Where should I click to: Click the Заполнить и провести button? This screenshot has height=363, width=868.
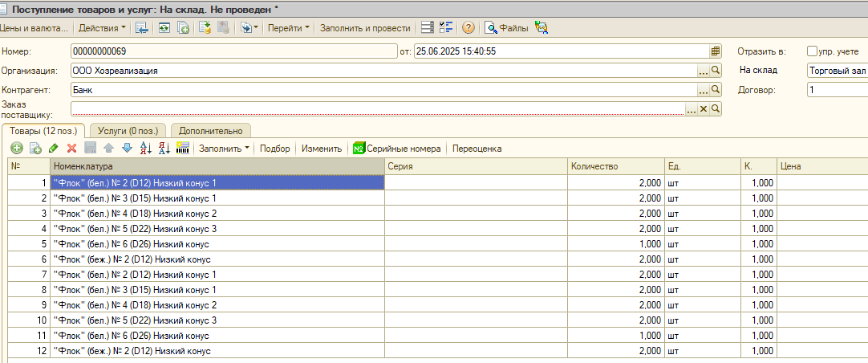[x=365, y=28]
